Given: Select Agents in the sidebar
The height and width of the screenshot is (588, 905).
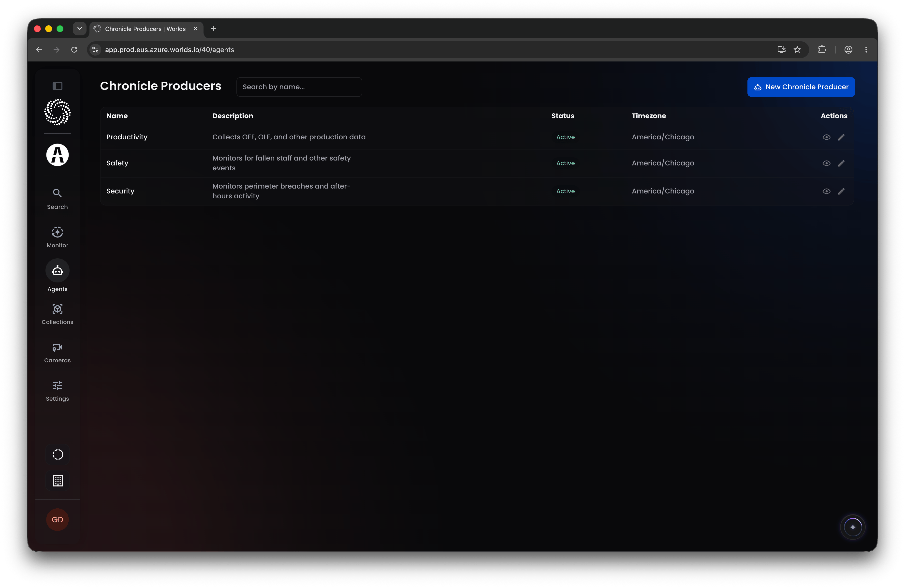Looking at the screenshot, I should click(58, 276).
